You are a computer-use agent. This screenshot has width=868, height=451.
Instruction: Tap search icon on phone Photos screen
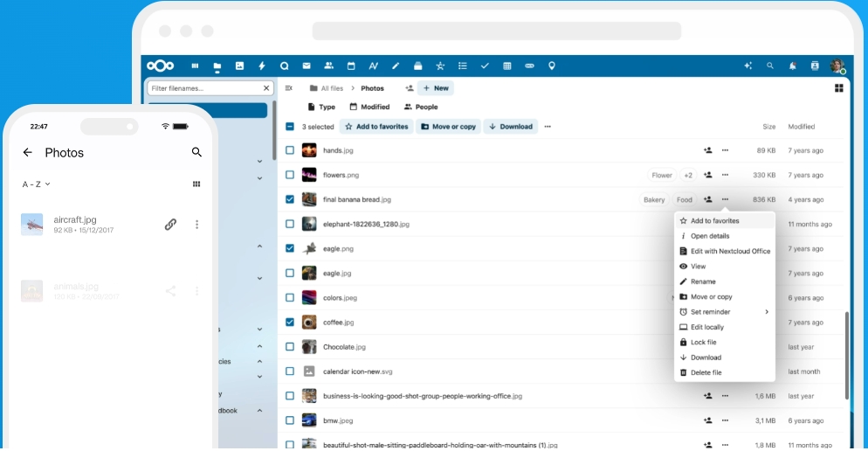(x=196, y=152)
